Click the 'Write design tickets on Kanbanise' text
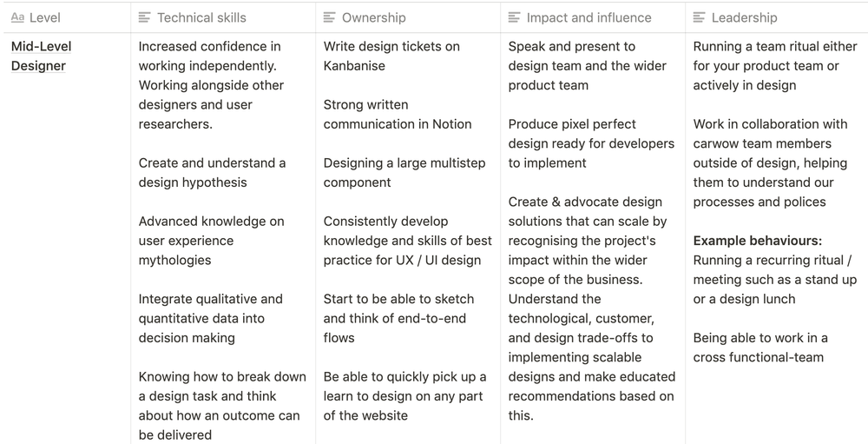This screenshot has height=444, width=868. pos(391,56)
